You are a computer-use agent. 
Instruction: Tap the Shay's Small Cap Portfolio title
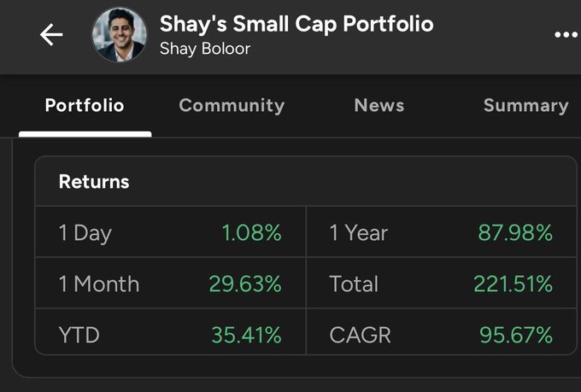[296, 24]
